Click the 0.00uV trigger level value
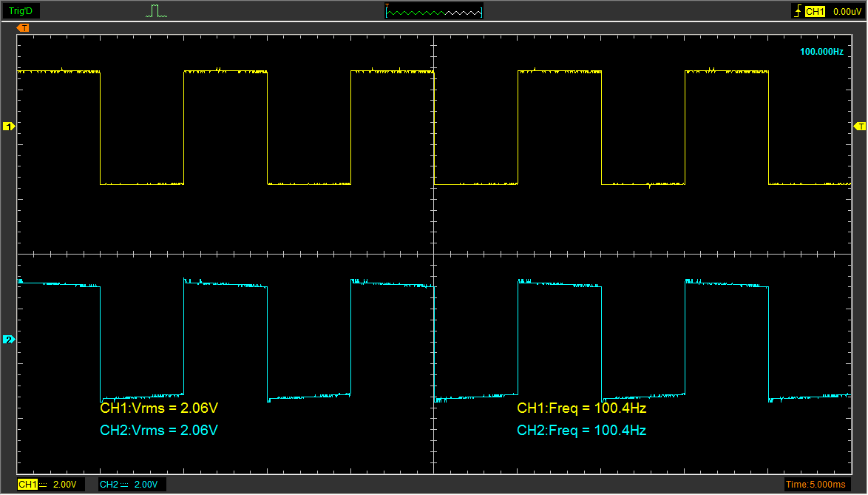 (x=847, y=12)
